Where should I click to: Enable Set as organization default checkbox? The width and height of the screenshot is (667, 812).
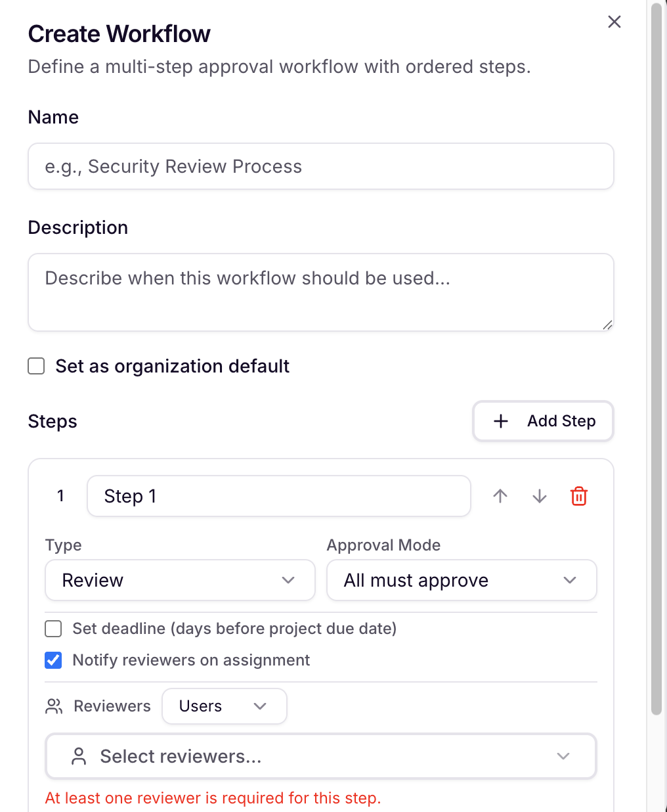coord(36,366)
